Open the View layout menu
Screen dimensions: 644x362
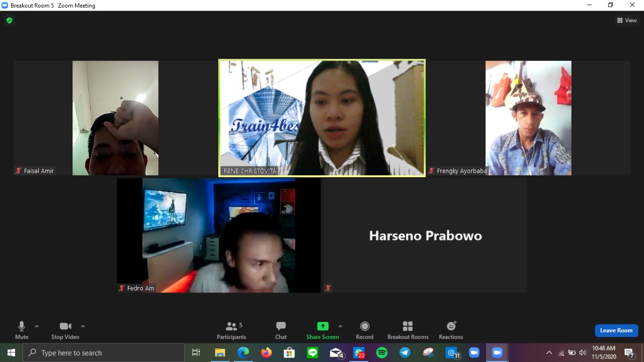tap(627, 21)
